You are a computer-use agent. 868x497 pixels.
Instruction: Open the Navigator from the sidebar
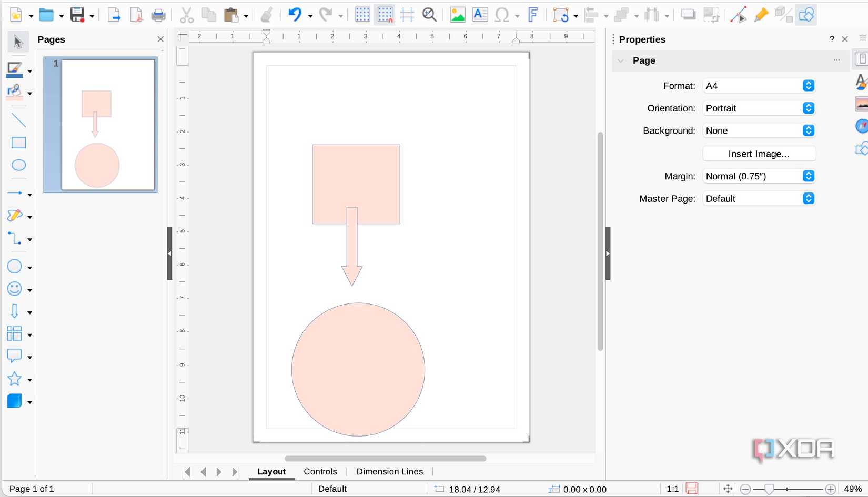point(861,126)
